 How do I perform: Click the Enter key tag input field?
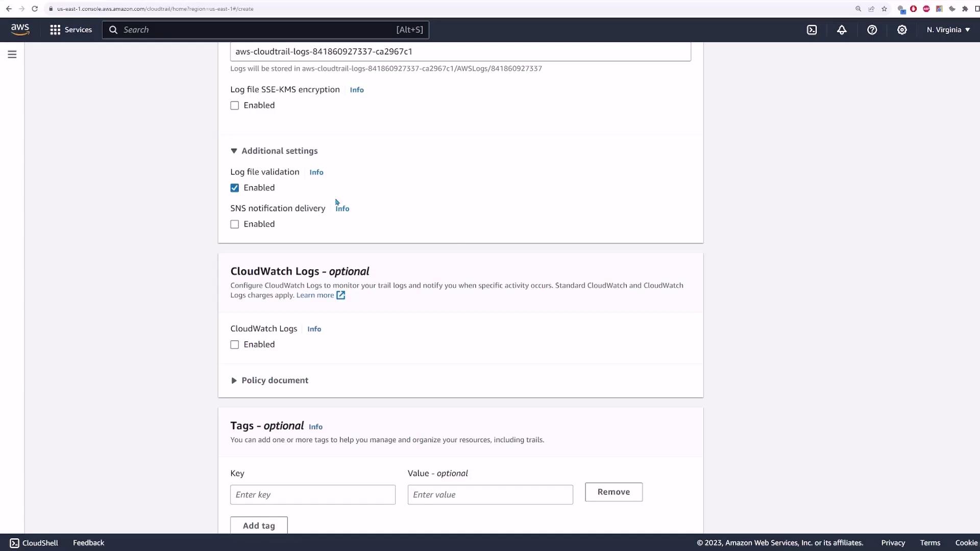coord(312,495)
